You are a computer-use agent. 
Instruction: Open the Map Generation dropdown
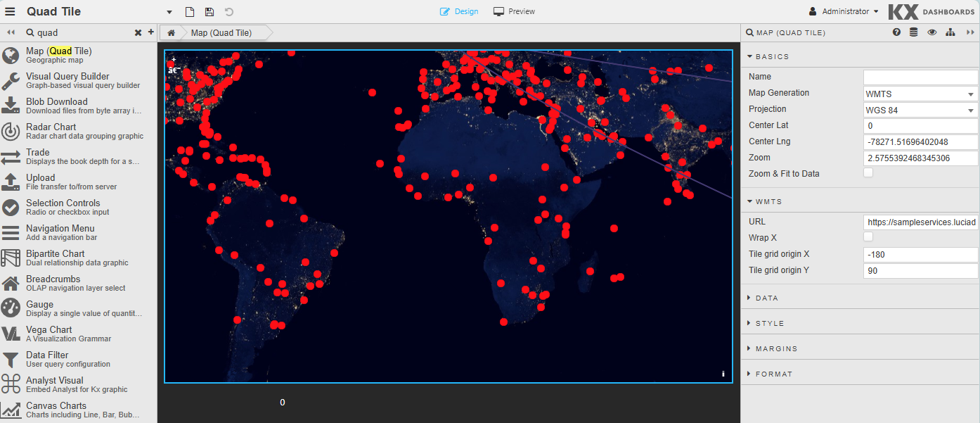point(920,94)
